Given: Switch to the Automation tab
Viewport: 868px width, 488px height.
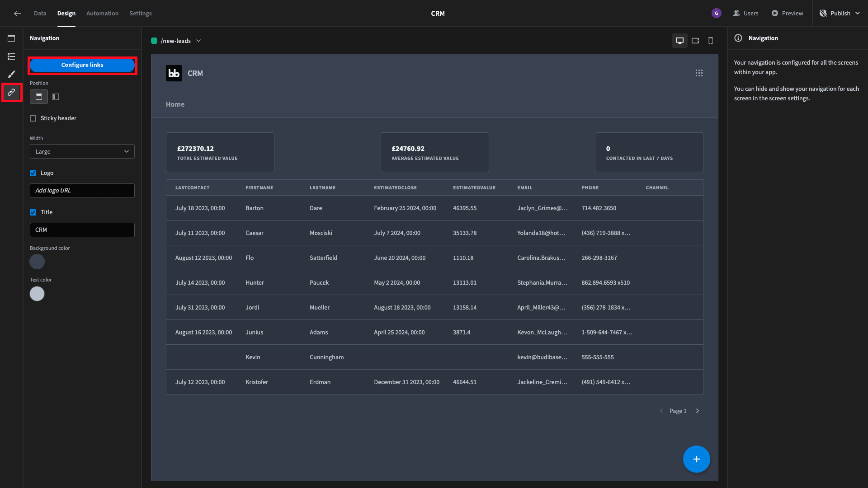Looking at the screenshot, I should tap(103, 14).
